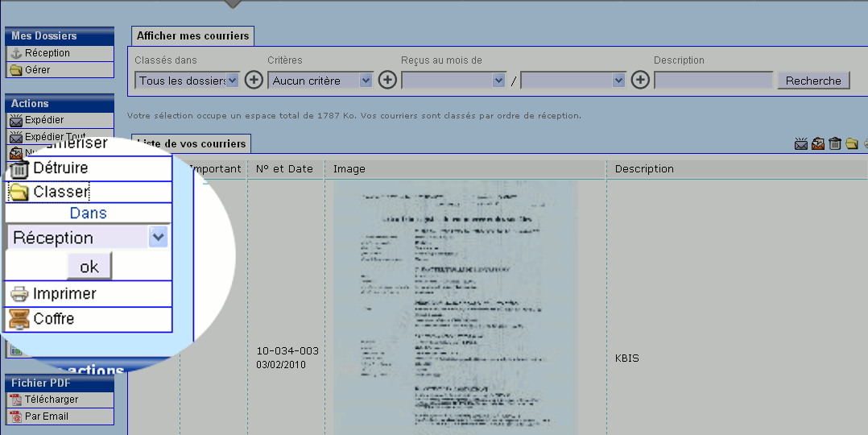Expand the 'Aucun critère' criteria dropdown

pos(320,81)
